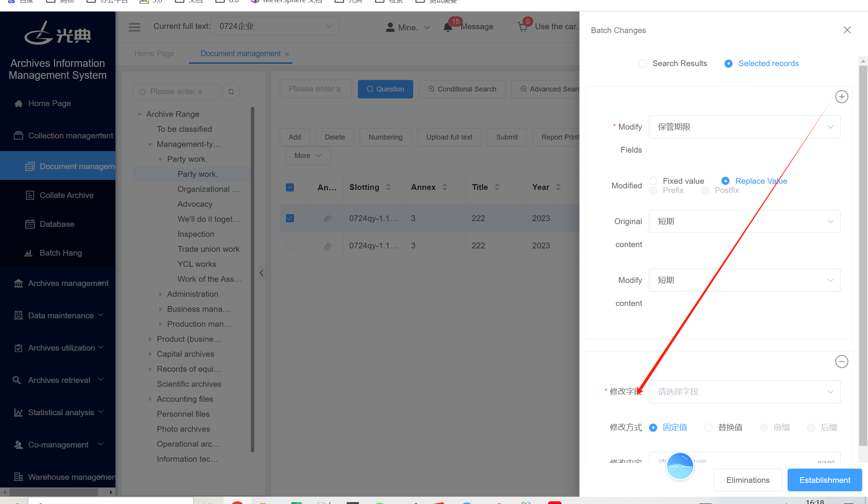Open Archives utilization sidebar menu
This screenshot has height=504, width=868.
pyautogui.click(x=58, y=348)
